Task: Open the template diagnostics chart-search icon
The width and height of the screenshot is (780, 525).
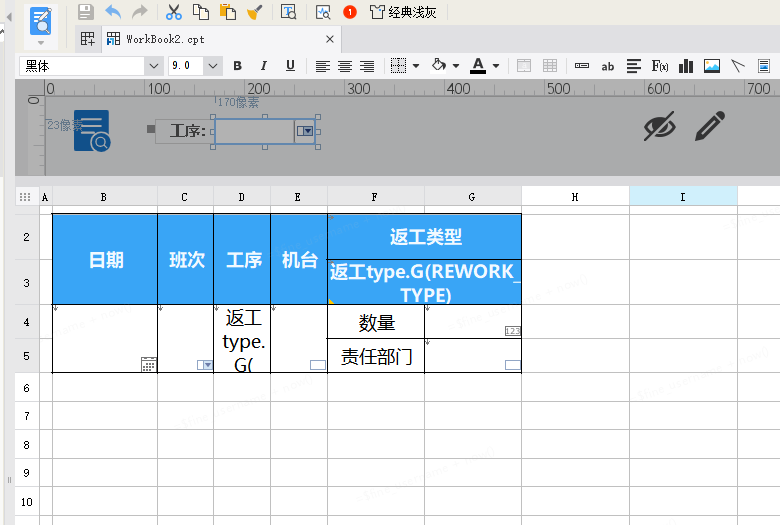Action: click(x=323, y=12)
